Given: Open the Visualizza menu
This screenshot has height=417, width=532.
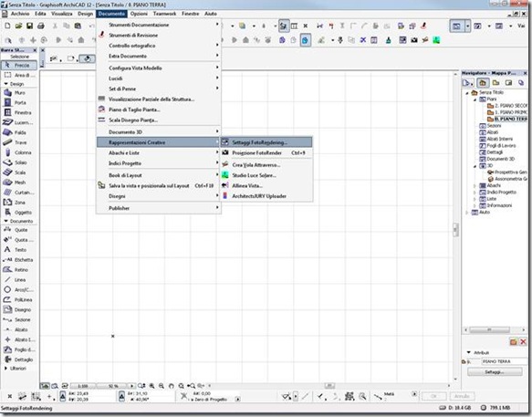Looking at the screenshot, I should click(x=62, y=14).
